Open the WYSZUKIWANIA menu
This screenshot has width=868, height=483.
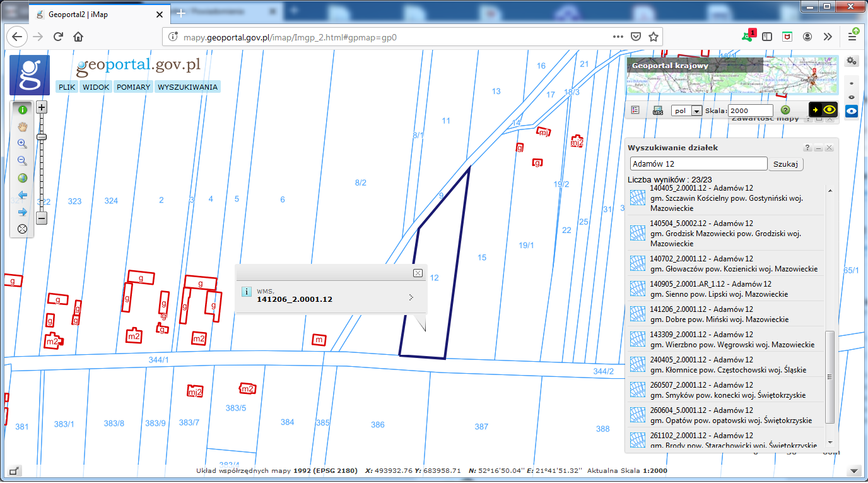pos(187,87)
